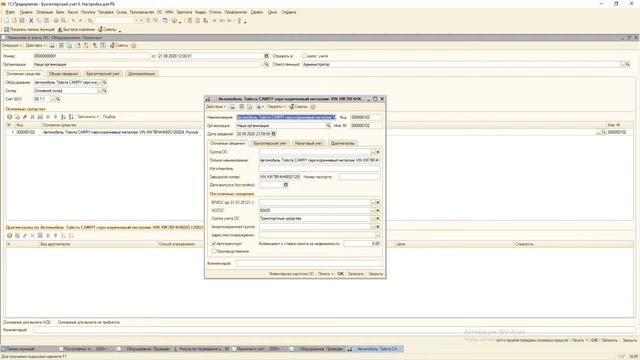
Task: Open search icon beside Оборудование field
Action: coord(104,82)
